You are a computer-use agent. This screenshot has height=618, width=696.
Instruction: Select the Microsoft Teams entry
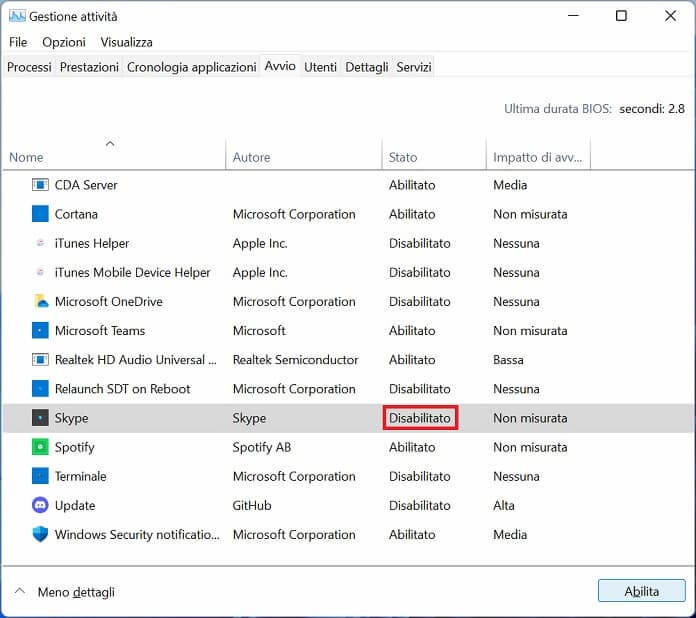click(x=100, y=331)
